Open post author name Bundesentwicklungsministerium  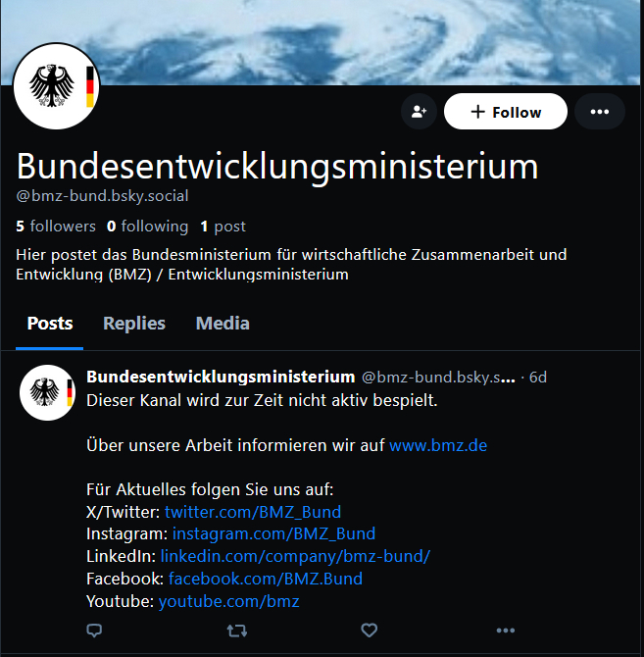221,377
